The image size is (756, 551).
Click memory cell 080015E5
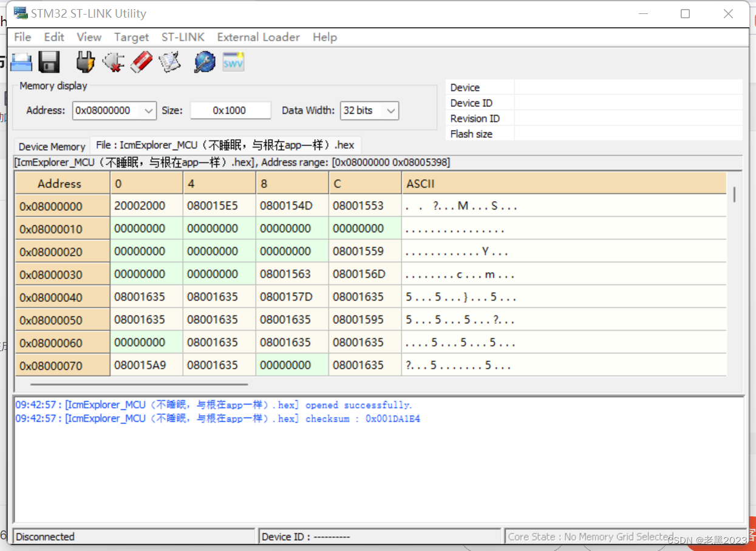[x=219, y=205]
